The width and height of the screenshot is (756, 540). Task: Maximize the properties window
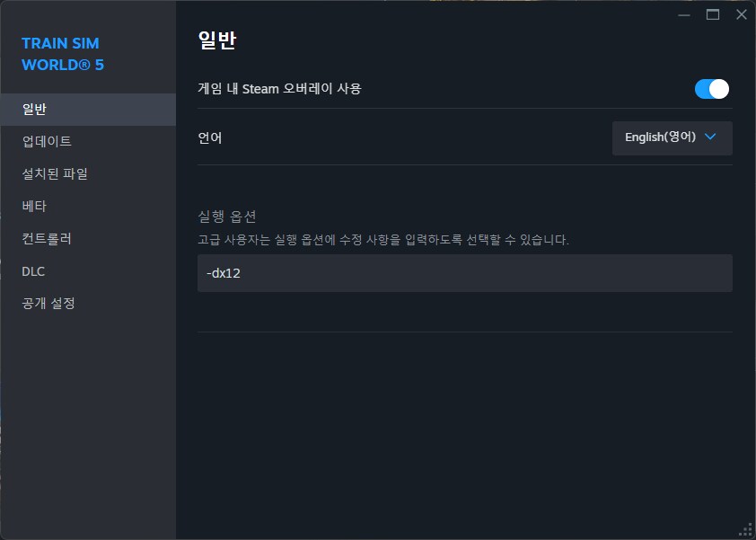(x=713, y=14)
